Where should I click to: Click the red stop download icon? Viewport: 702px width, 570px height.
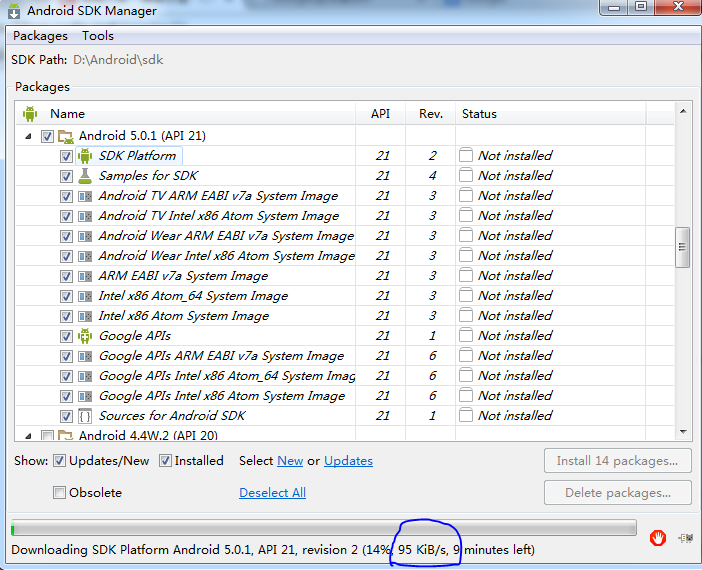pyautogui.click(x=658, y=538)
